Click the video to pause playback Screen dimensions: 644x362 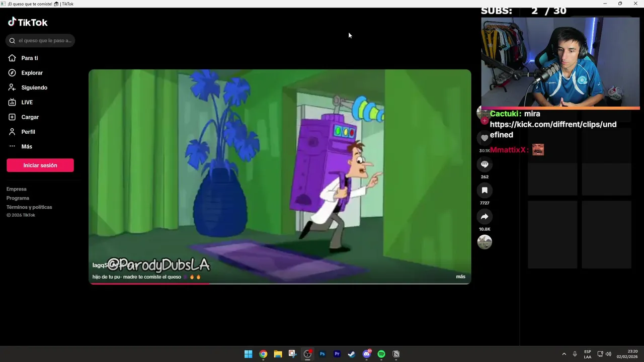point(280,176)
